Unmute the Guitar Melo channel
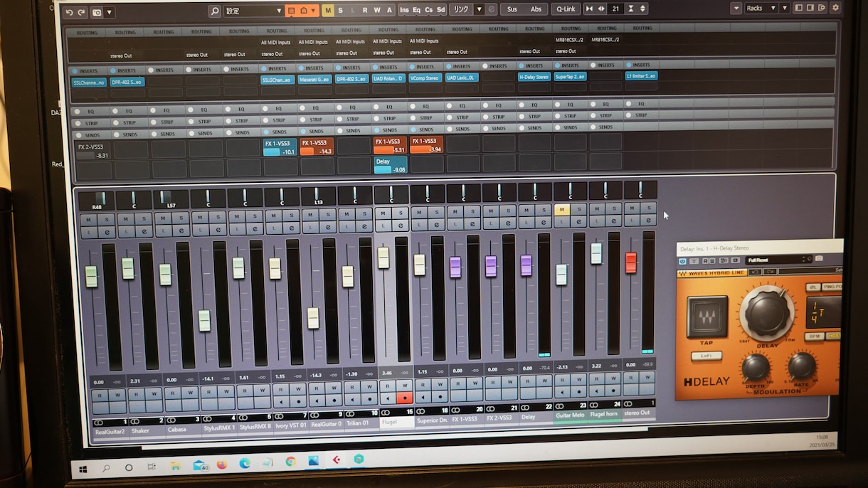This screenshot has width=868, height=488. [562, 209]
